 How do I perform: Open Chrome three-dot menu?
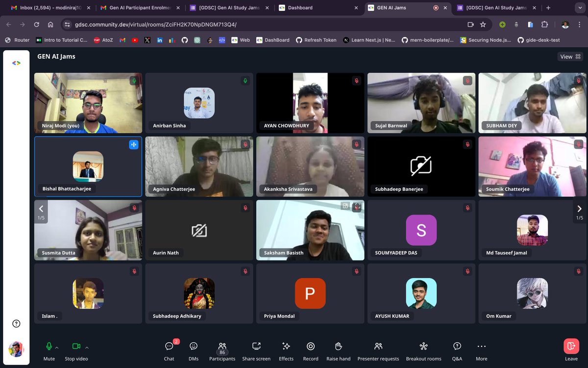[579, 25]
